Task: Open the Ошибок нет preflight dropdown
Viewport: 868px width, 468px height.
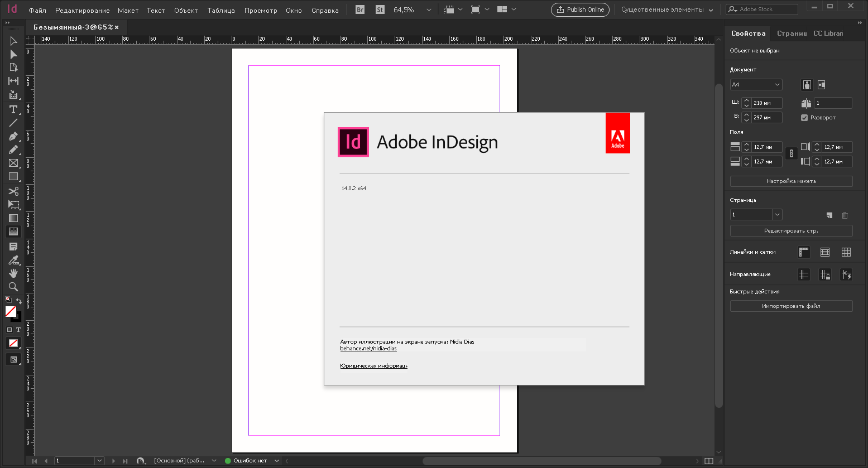Action: pyautogui.click(x=277, y=461)
